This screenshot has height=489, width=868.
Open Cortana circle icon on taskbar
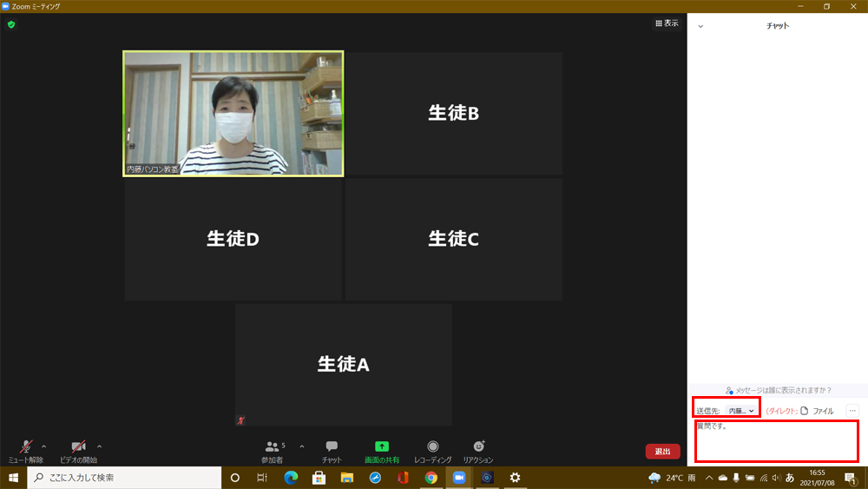click(x=234, y=478)
